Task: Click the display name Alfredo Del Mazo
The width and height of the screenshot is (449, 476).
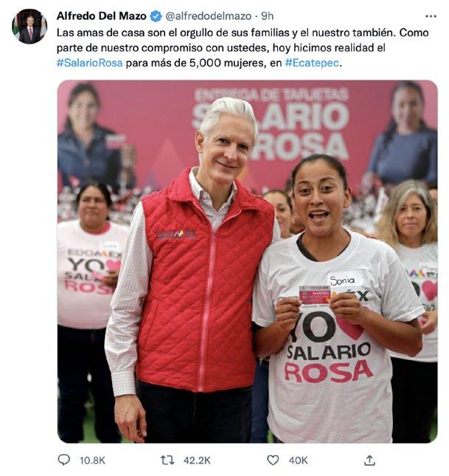Action: coord(102,16)
